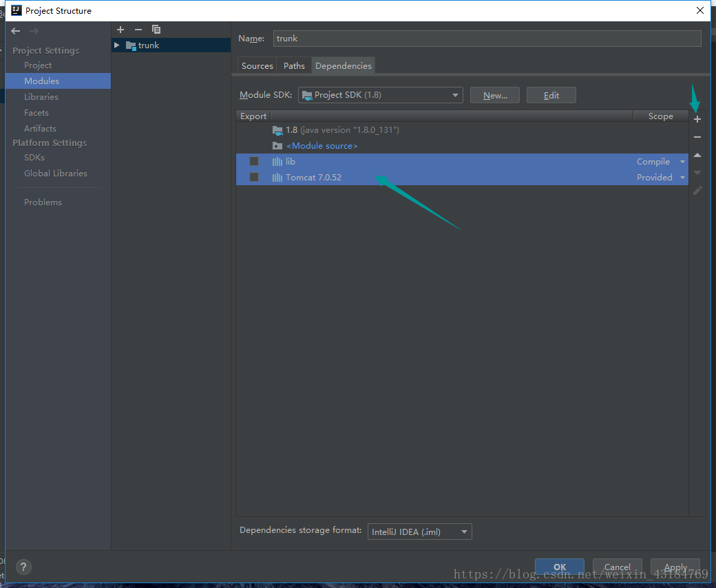Edit dependency pencil icon
The height and width of the screenshot is (588, 716).
click(x=697, y=190)
